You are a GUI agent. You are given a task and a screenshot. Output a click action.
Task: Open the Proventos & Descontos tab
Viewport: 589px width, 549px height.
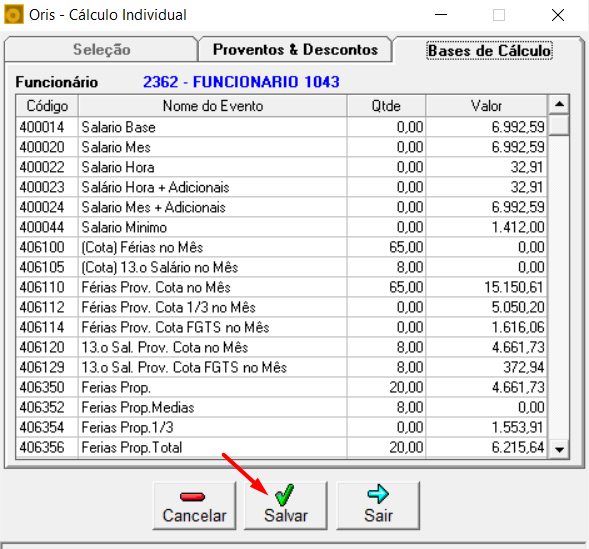pos(295,50)
